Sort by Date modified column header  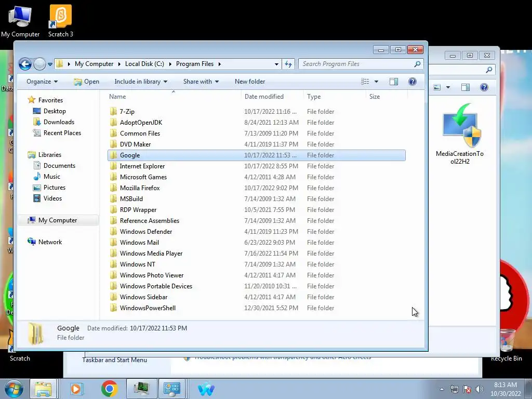point(264,96)
